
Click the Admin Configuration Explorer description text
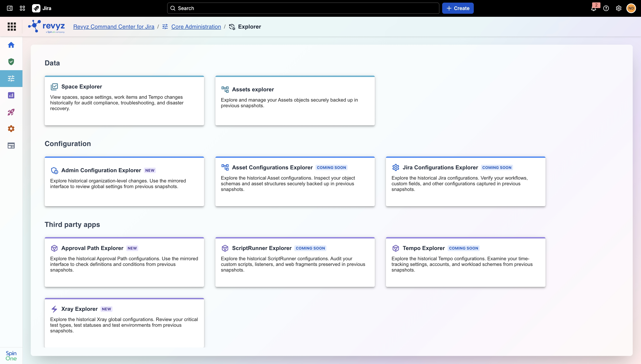(118, 184)
